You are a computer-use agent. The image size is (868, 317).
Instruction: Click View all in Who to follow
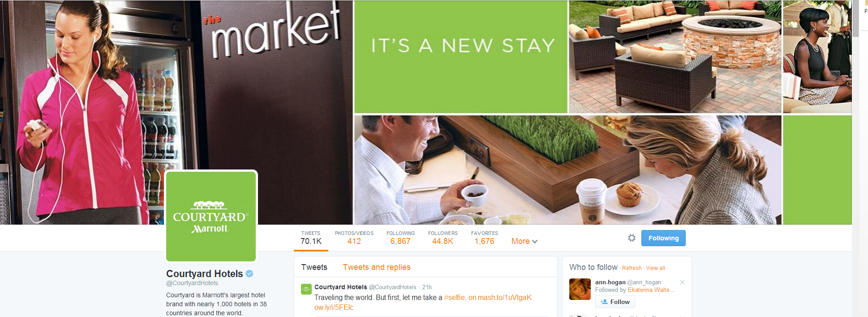(655, 268)
